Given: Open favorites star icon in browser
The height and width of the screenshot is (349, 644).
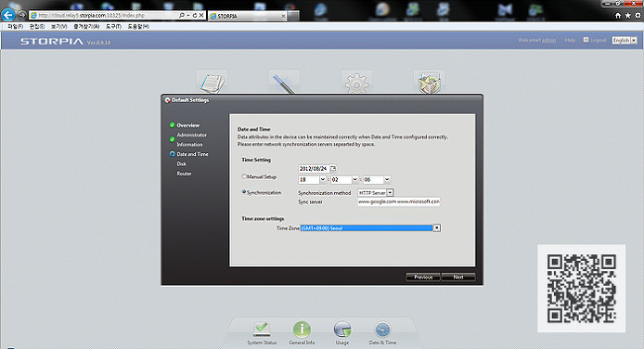Looking at the screenshot, I should point(627,16).
